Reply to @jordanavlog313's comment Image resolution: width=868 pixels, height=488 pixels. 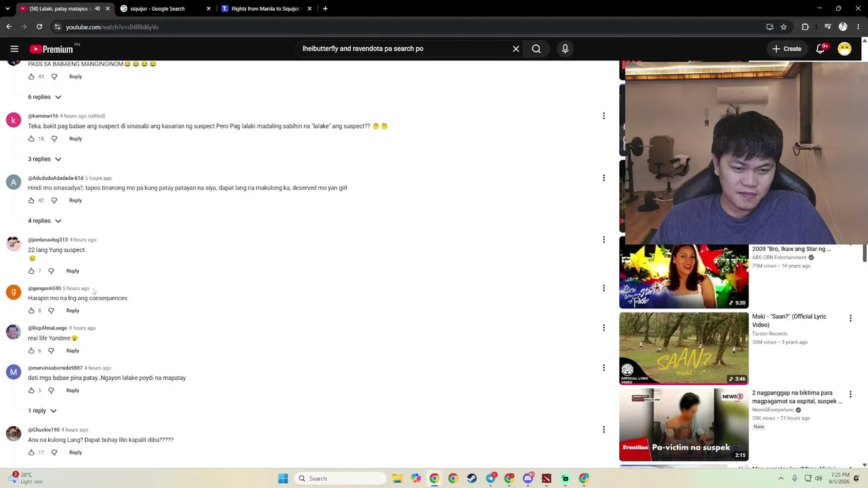click(x=73, y=271)
